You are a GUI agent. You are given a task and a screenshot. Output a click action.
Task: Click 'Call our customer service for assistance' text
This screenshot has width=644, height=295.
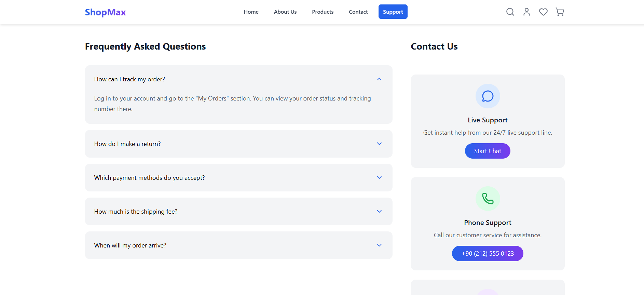pos(488,235)
